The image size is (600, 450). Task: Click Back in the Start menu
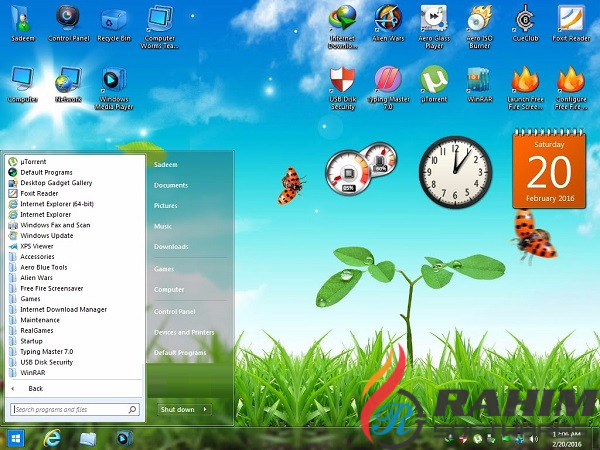tap(34, 388)
